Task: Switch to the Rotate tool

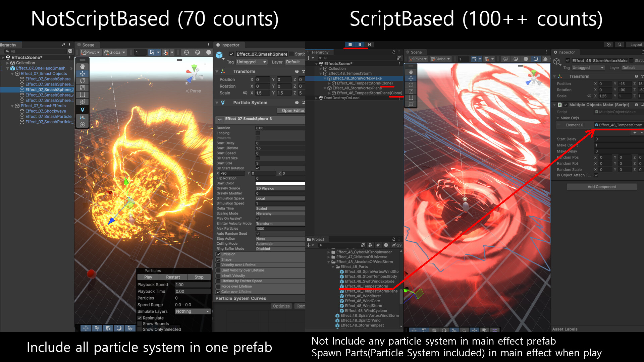Action: (82, 80)
